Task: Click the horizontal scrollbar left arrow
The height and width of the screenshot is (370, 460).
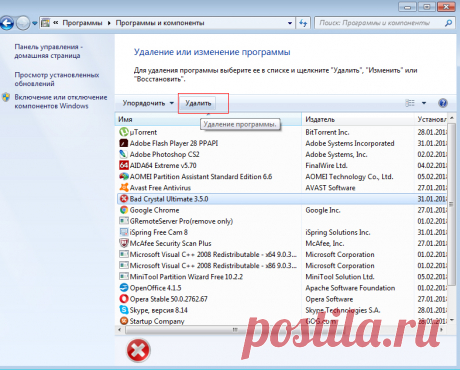Action: (x=120, y=329)
